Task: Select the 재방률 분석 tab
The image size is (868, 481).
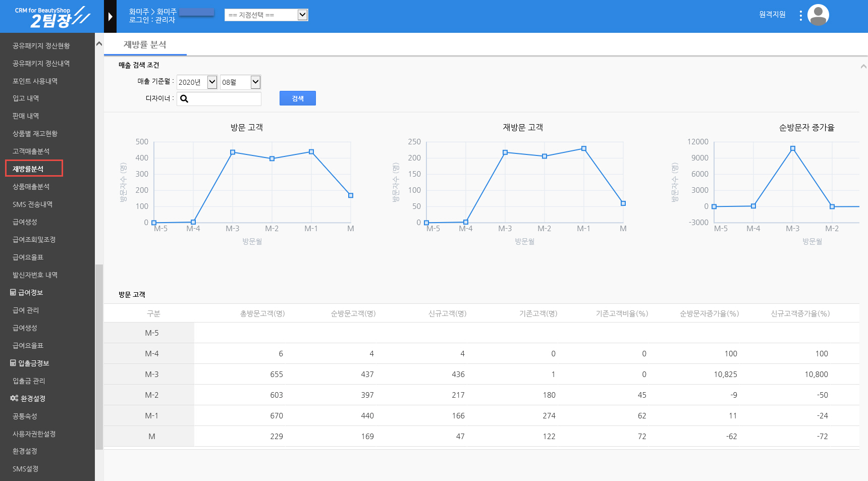Action: tap(145, 44)
